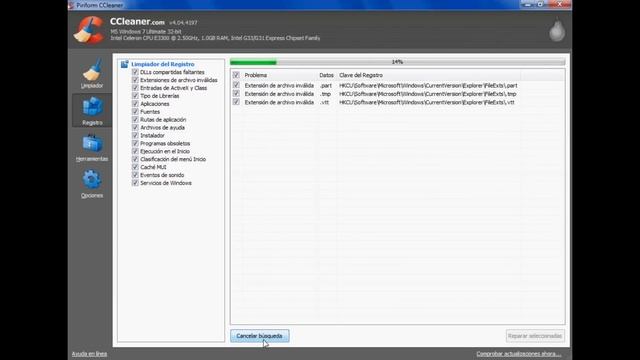Viewport: 640px width, 360px height.
Task: Uncheck Entradas de ActiveX y Class
Action: 135,88
